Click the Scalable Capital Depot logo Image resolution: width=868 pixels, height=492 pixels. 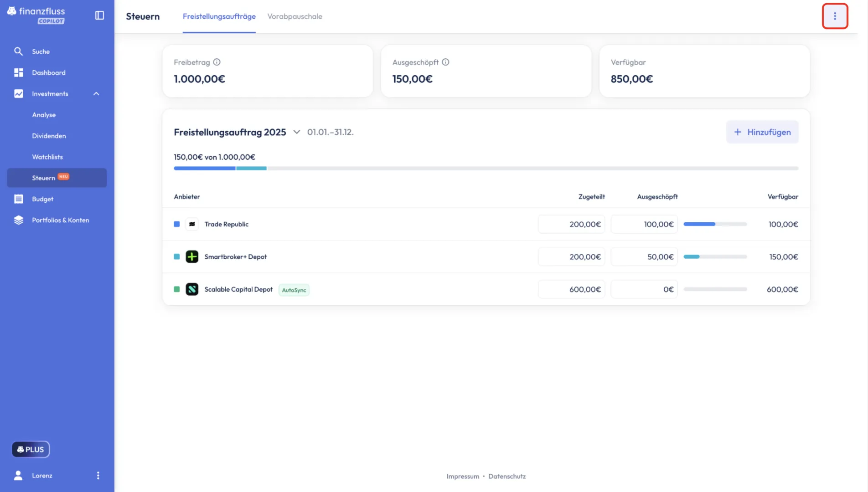click(192, 289)
